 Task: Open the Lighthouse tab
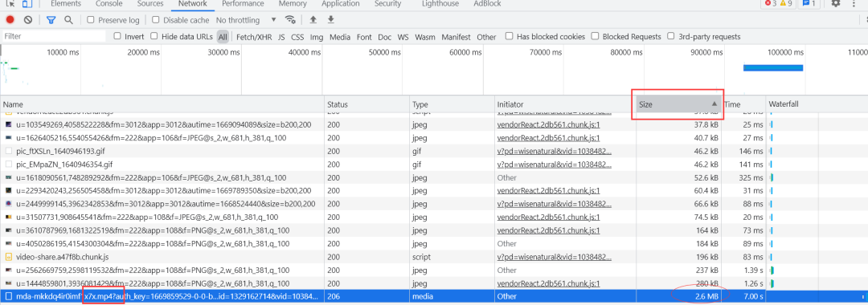(x=440, y=4)
